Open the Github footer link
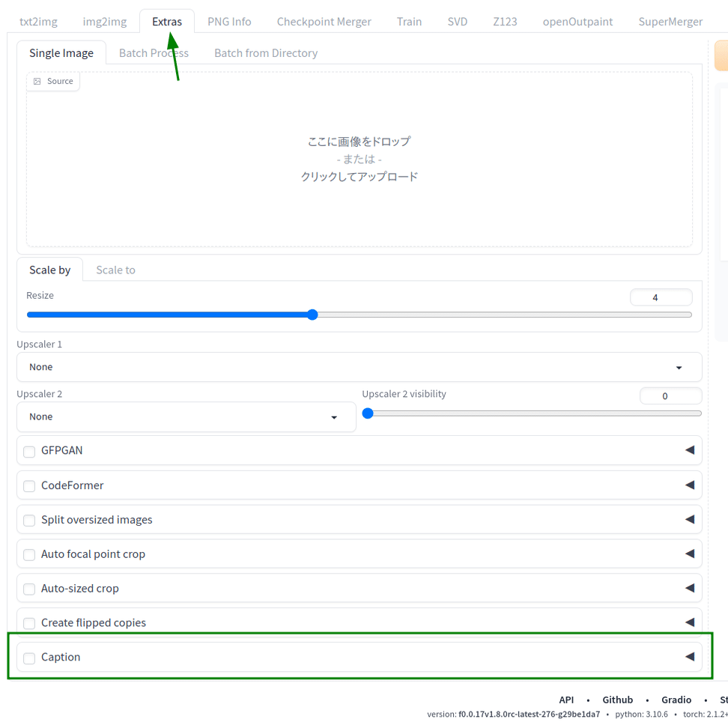This screenshot has height=728, width=728. point(617,700)
